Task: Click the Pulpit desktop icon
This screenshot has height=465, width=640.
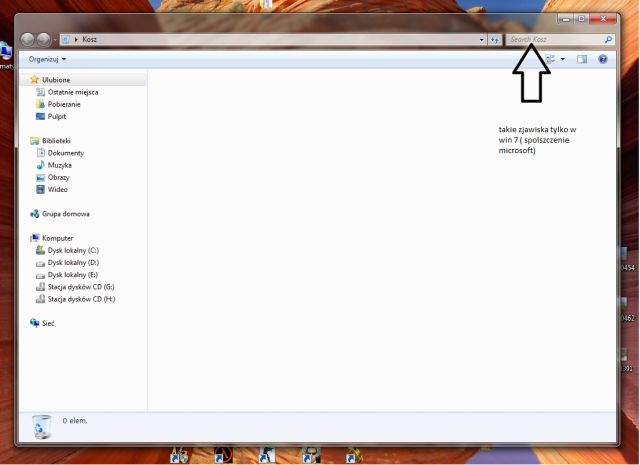Action: 40,116
